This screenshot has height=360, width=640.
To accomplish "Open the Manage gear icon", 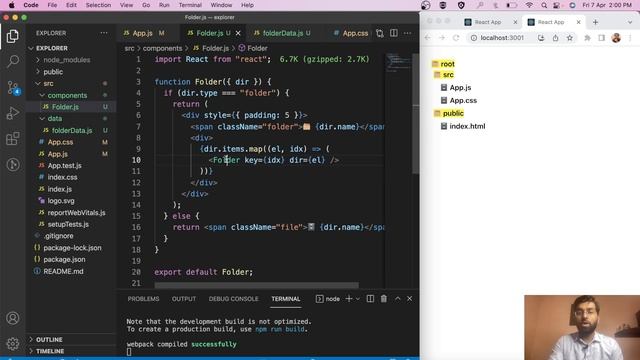I will (13, 344).
